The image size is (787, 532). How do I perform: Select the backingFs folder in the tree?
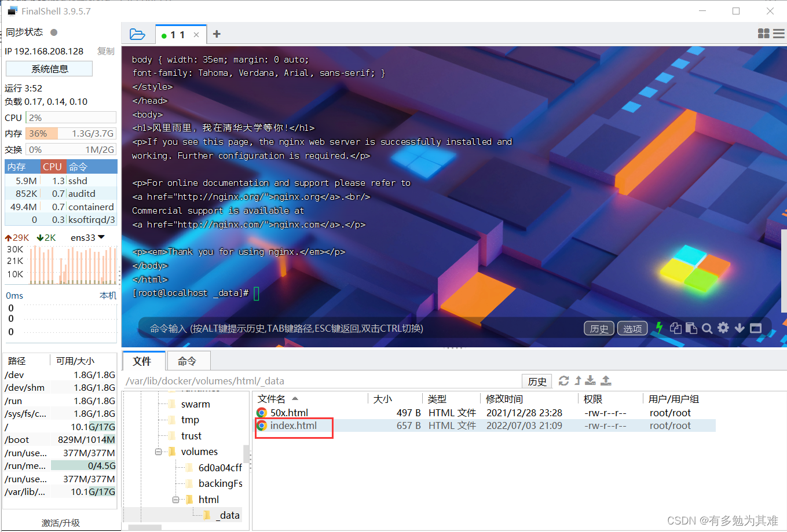[220, 483]
